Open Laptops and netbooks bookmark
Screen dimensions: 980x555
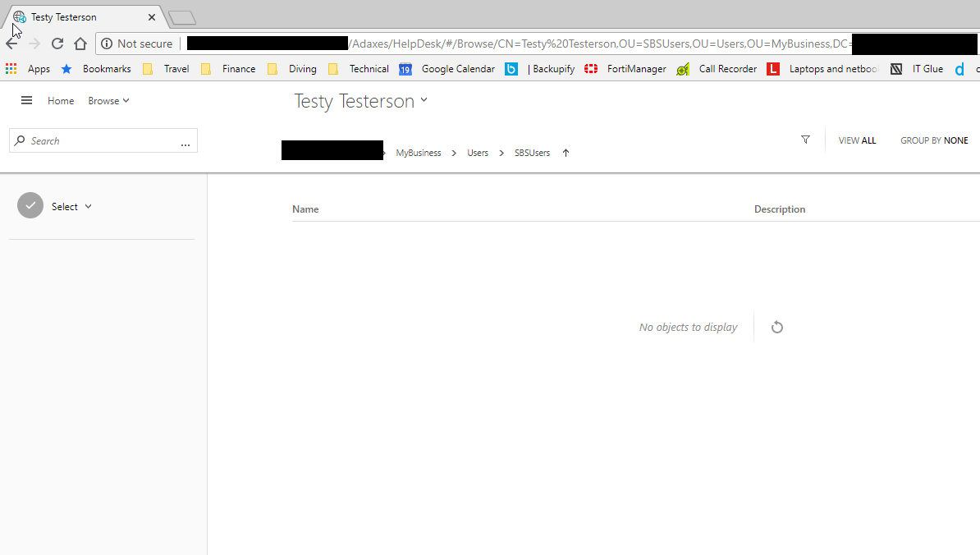click(x=823, y=69)
